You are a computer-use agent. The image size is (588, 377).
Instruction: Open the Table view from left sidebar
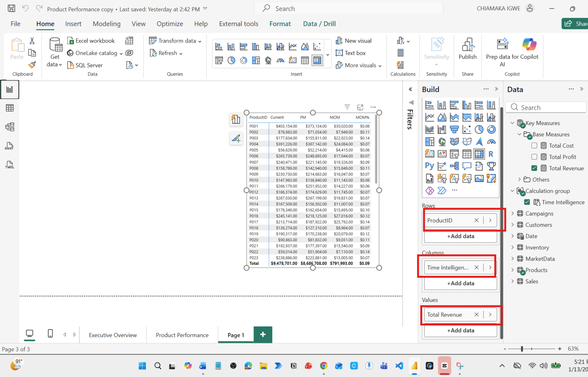click(x=10, y=108)
